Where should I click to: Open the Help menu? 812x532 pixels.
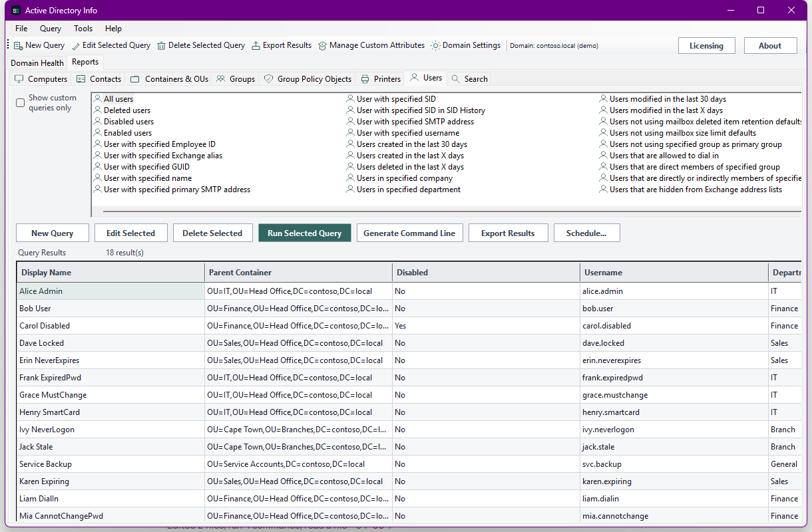[114, 29]
